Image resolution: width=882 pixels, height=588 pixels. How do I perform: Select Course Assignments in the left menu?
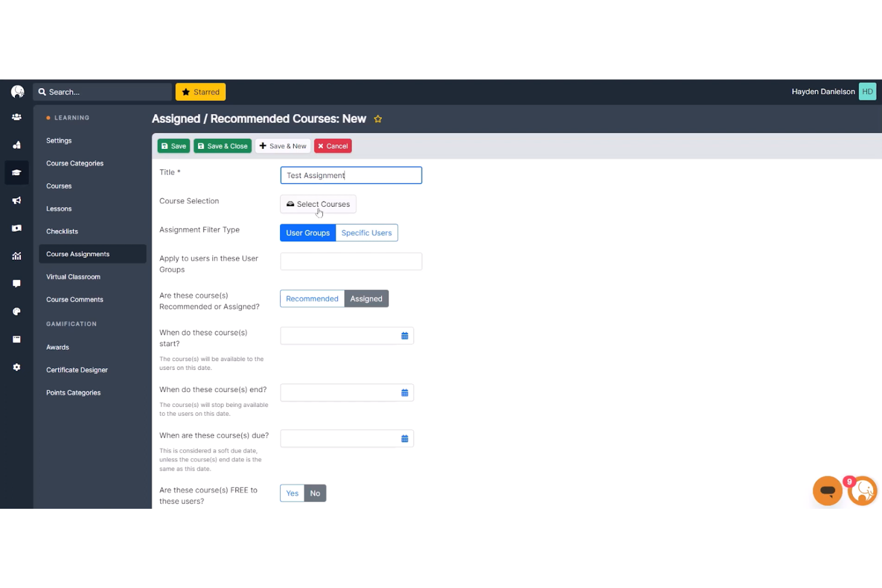77,254
